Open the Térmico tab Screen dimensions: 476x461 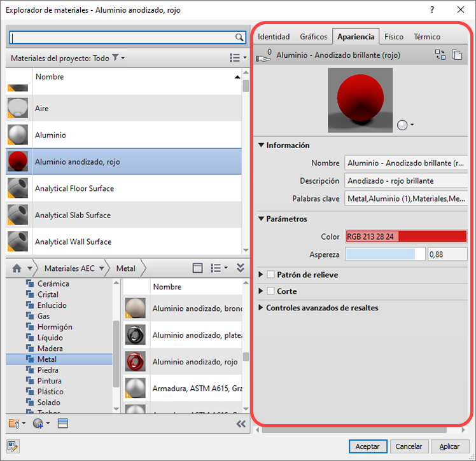[427, 37]
